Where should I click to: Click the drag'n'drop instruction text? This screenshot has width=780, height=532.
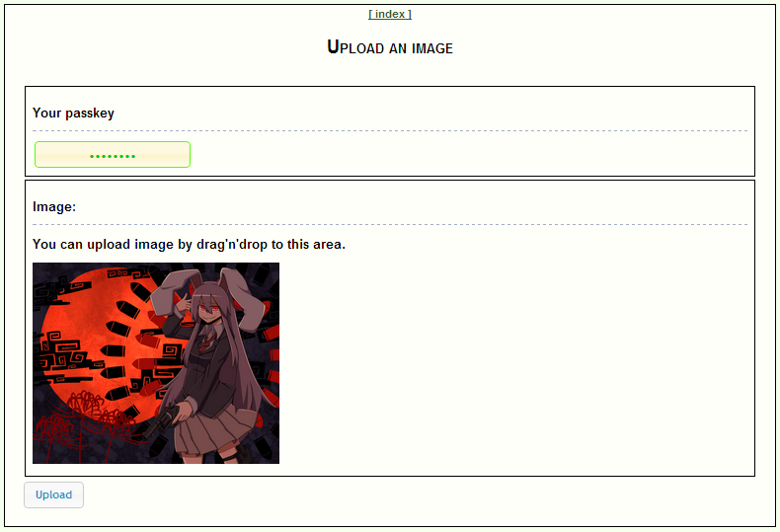pyautogui.click(x=189, y=244)
